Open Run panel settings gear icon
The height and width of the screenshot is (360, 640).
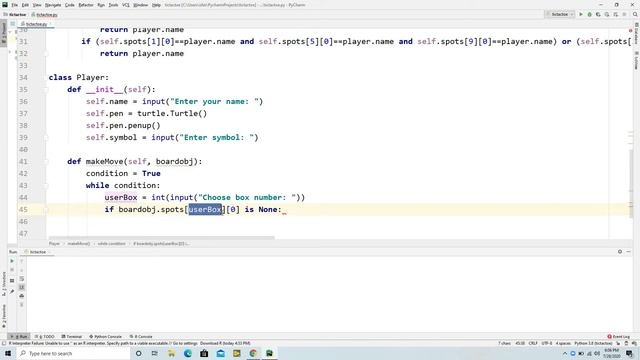coord(620,252)
